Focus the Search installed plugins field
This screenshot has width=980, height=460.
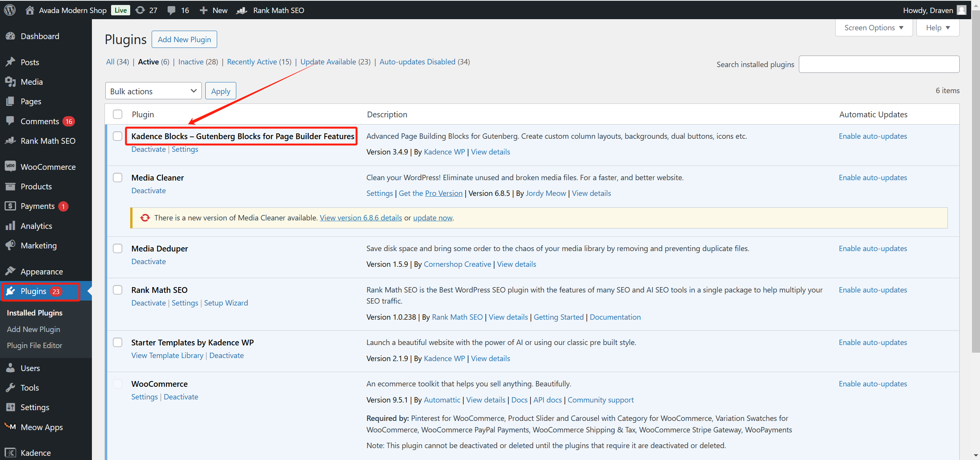(x=879, y=64)
